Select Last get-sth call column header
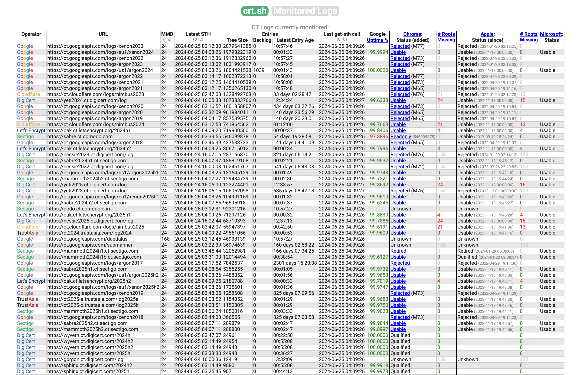 coord(342,34)
